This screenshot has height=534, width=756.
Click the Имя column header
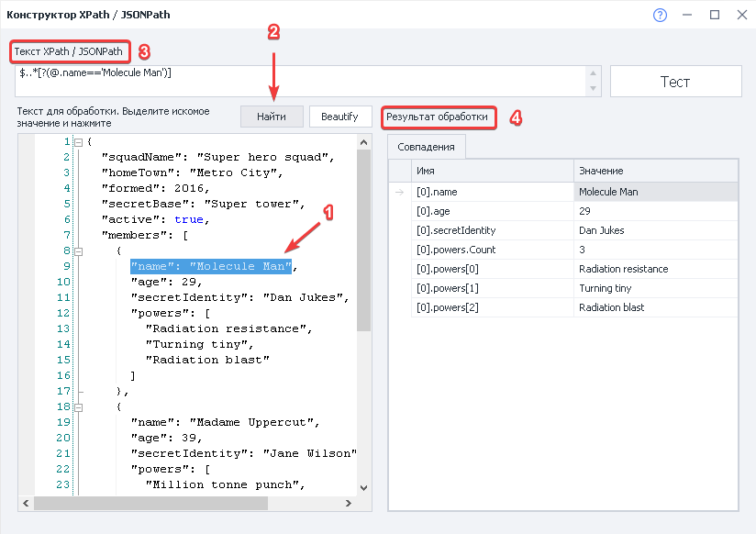click(493, 171)
